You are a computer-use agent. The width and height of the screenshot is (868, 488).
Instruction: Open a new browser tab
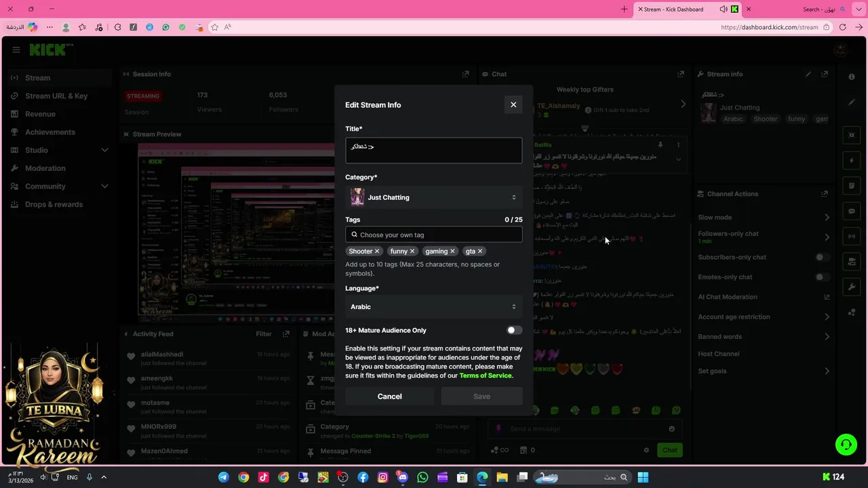[x=625, y=9]
